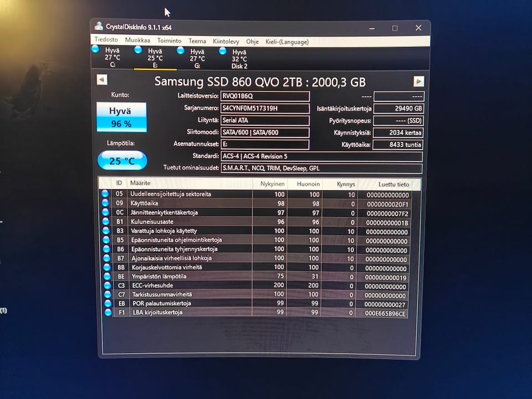Open the Toiminto menu
Screen dimensions: 532x399
pos(169,40)
